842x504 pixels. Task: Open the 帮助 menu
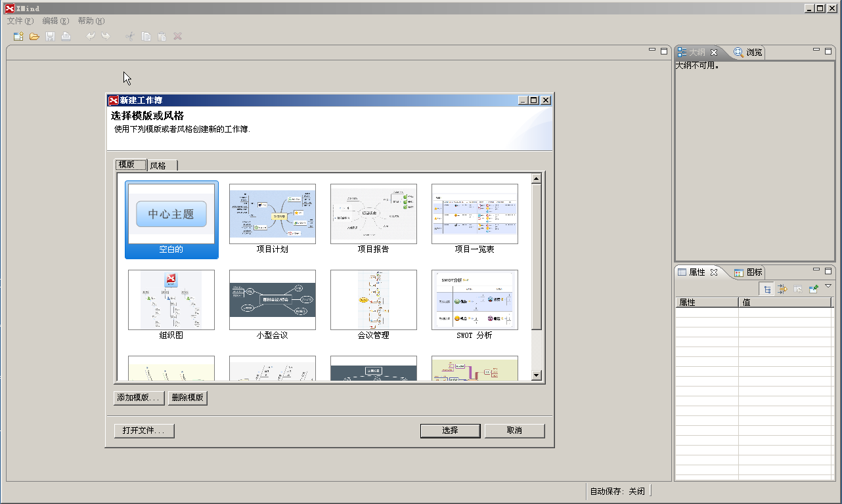pos(91,21)
